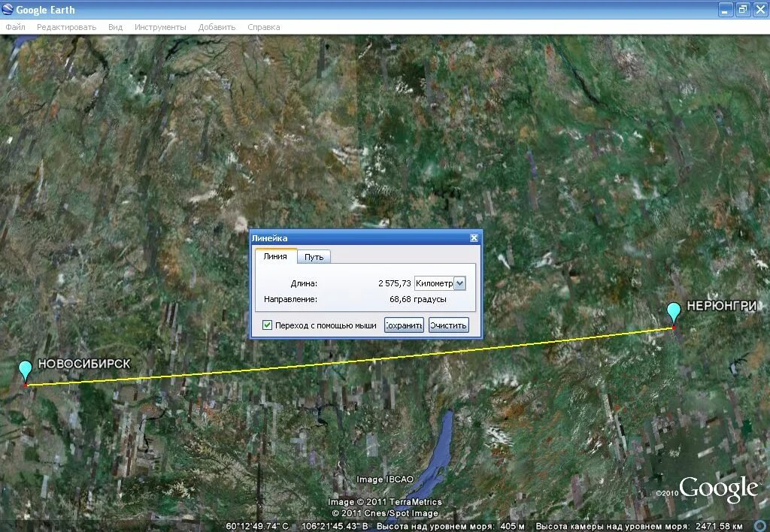Click the longitude readout 106°21'45.43" В
The height and width of the screenshot is (532, 770).
click(335, 526)
